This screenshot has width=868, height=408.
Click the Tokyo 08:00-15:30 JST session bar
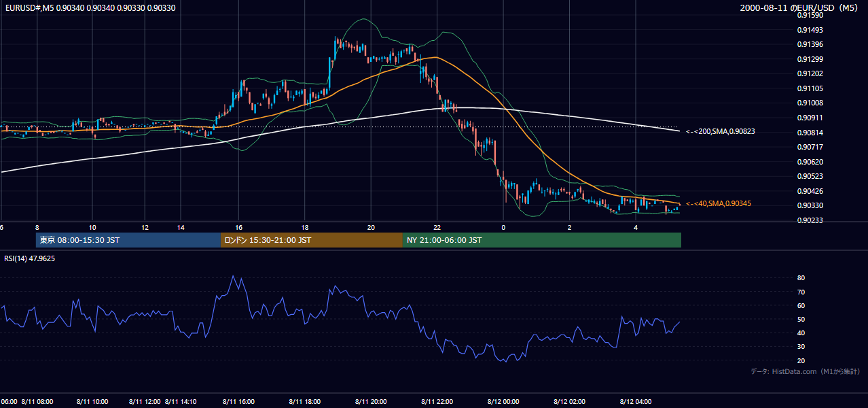pyautogui.click(x=128, y=240)
